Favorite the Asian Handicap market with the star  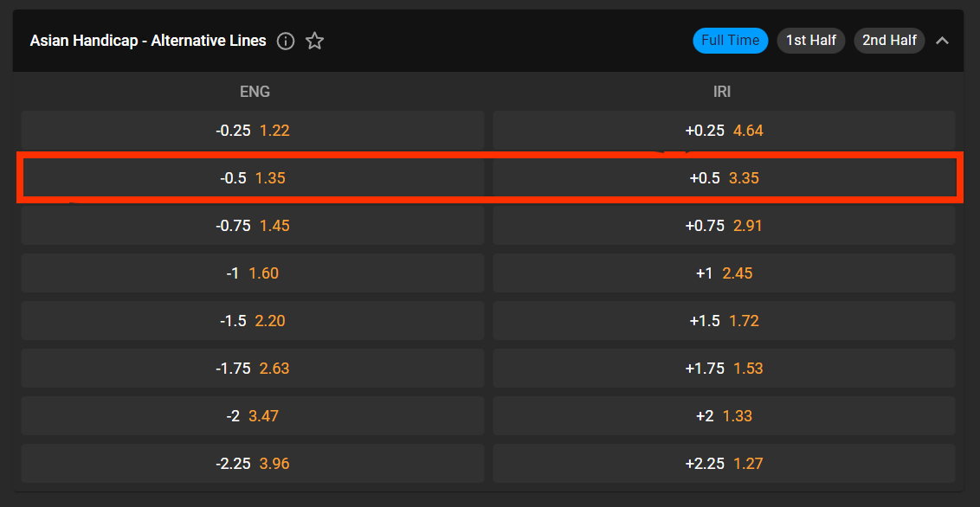click(314, 42)
